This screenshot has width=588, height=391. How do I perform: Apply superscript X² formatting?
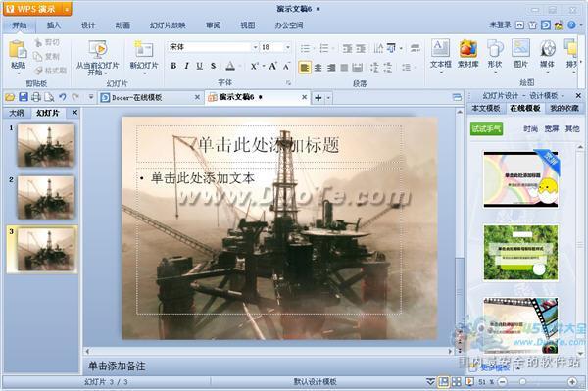click(254, 66)
